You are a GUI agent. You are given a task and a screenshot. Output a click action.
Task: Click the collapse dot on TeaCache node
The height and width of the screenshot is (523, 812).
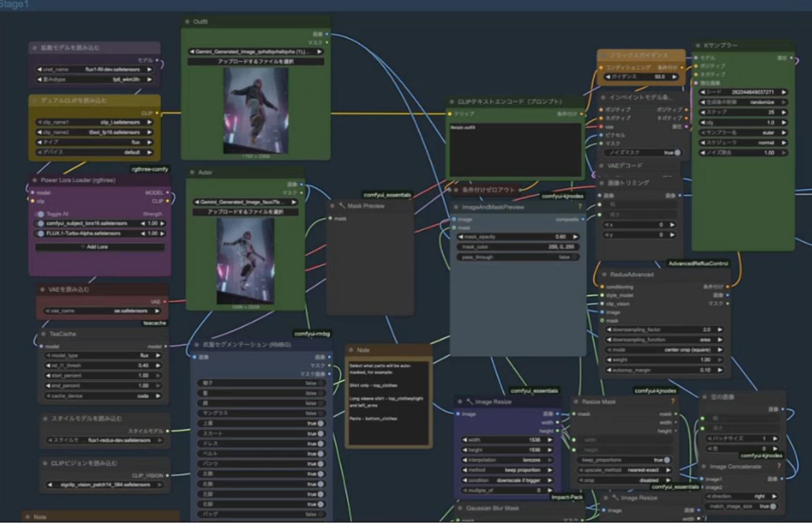[43, 334]
